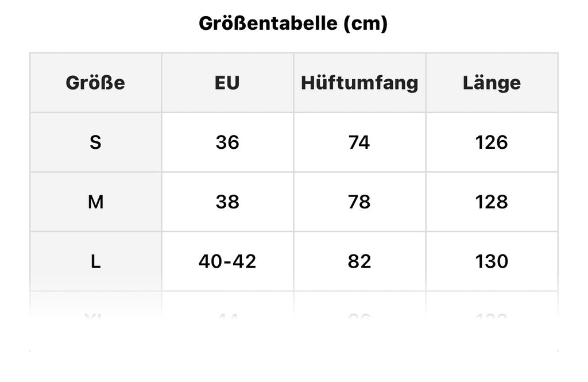Click the Hüftumfang column header
This screenshot has height=382, width=588.
coord(359,83)
